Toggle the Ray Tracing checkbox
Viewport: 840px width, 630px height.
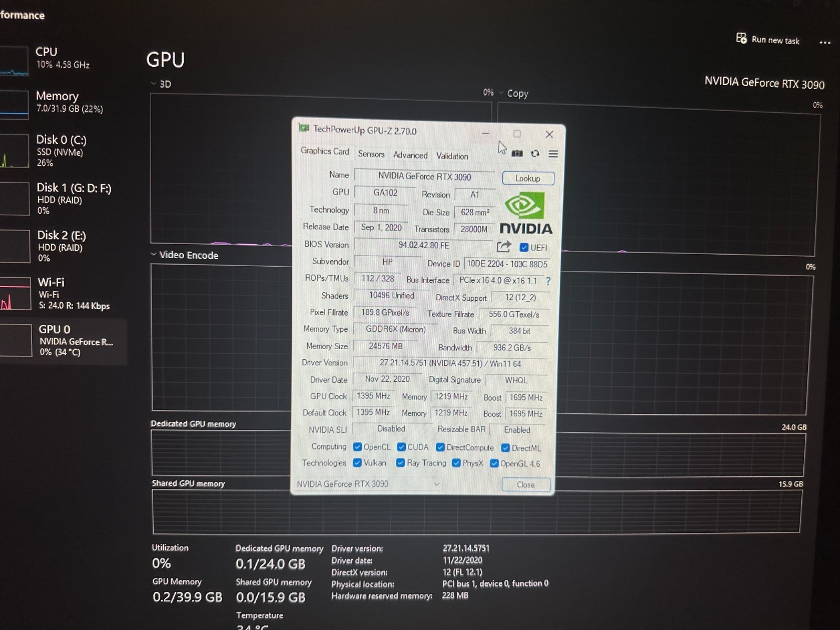pyautogui.click(x=400, y=463)
